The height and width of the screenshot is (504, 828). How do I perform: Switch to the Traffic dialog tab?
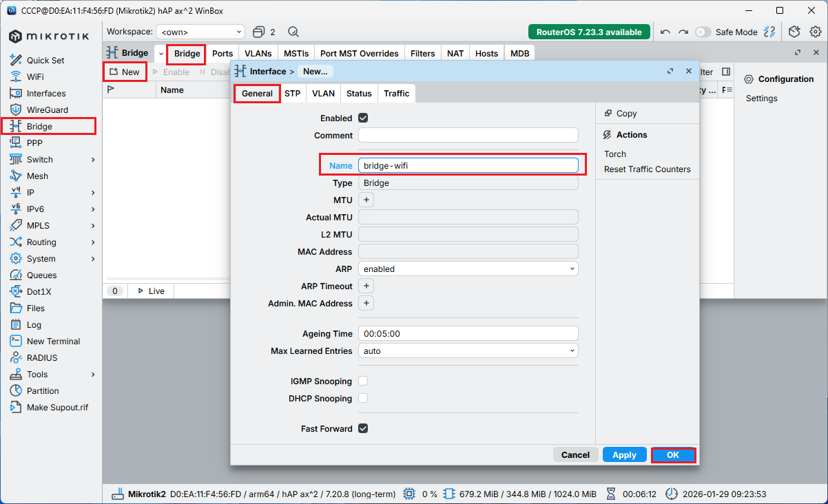(397, 94)
